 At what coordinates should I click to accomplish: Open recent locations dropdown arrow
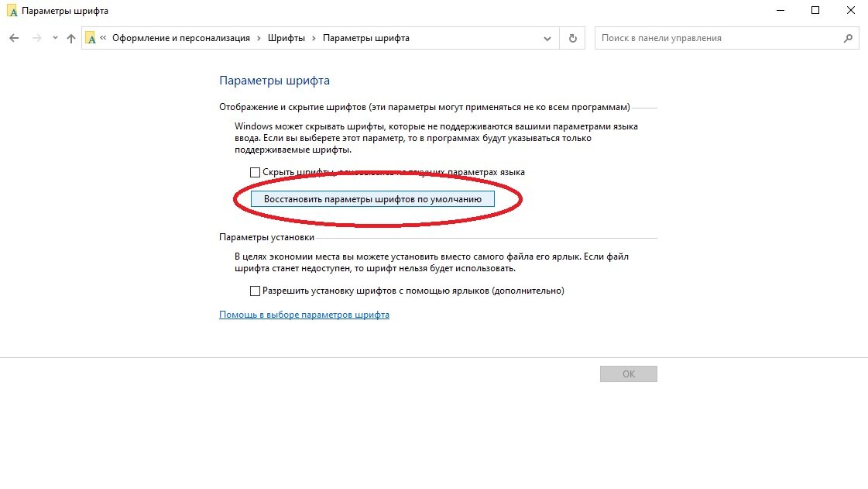(x=55, y=38)
